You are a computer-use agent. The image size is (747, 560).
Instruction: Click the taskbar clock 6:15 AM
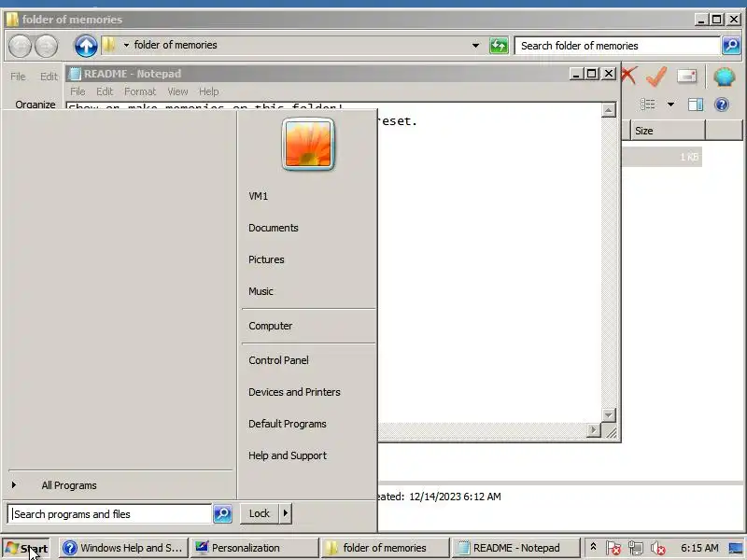pos(699,548)
